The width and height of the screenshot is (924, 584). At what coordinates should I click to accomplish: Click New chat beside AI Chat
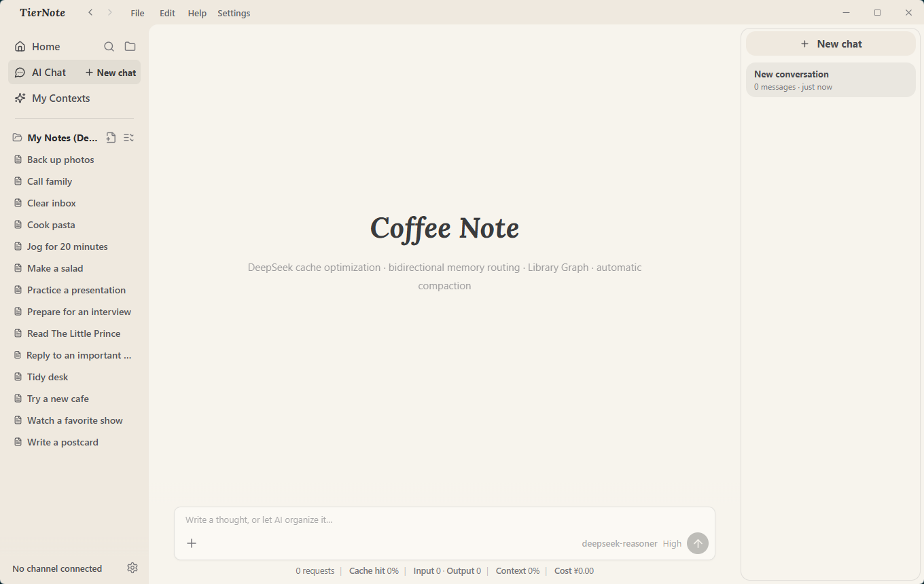[111, 73]
